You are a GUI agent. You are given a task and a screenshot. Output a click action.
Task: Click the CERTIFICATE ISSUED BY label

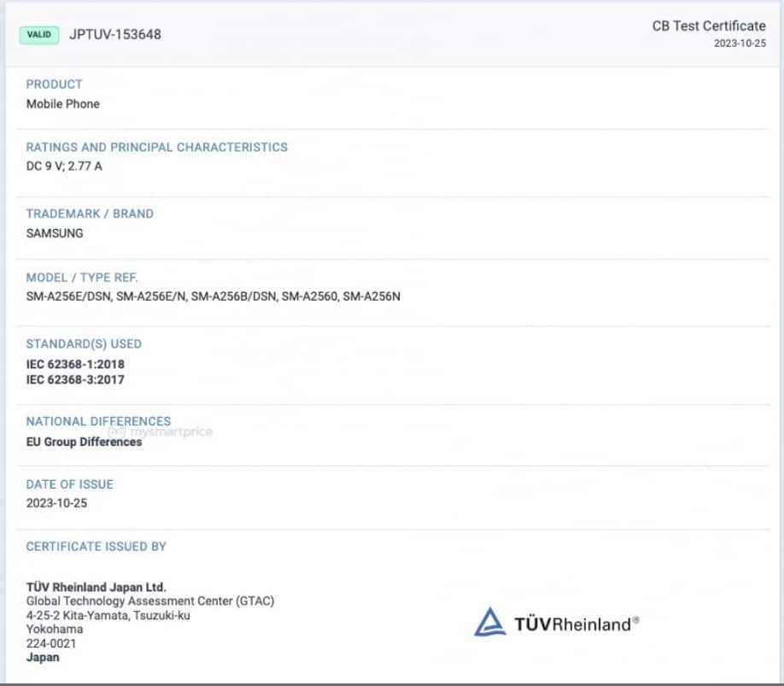point(96,547)
